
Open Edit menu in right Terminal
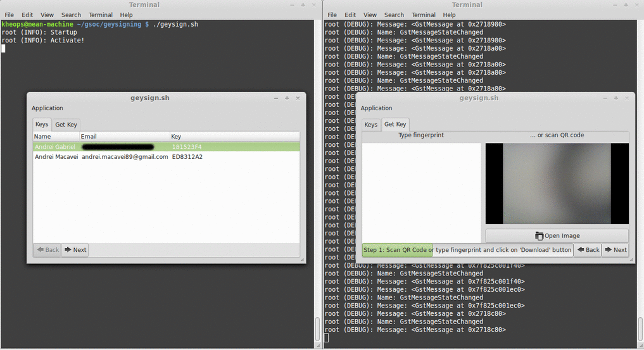click(x=350, y=15)
